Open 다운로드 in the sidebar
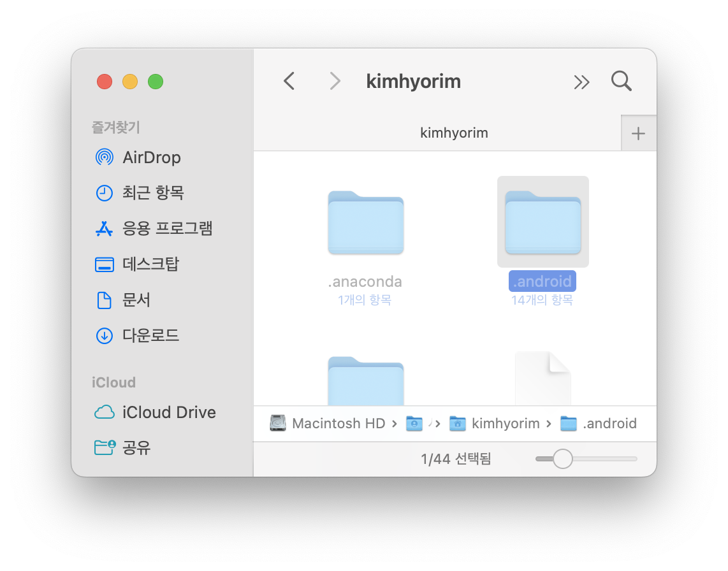The height and width of the screenshot is (571, 728). [x=137, y=335]
